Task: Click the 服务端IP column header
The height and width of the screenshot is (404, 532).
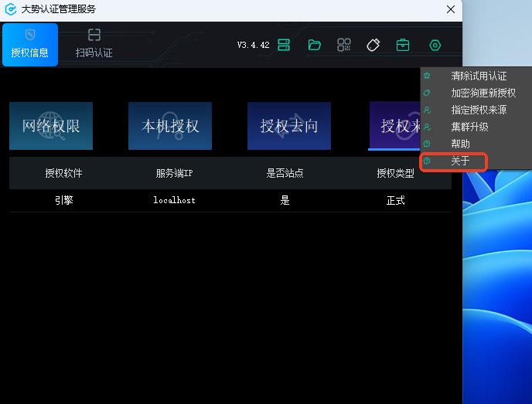Action: pyautogui.click(x=174, y=173)
